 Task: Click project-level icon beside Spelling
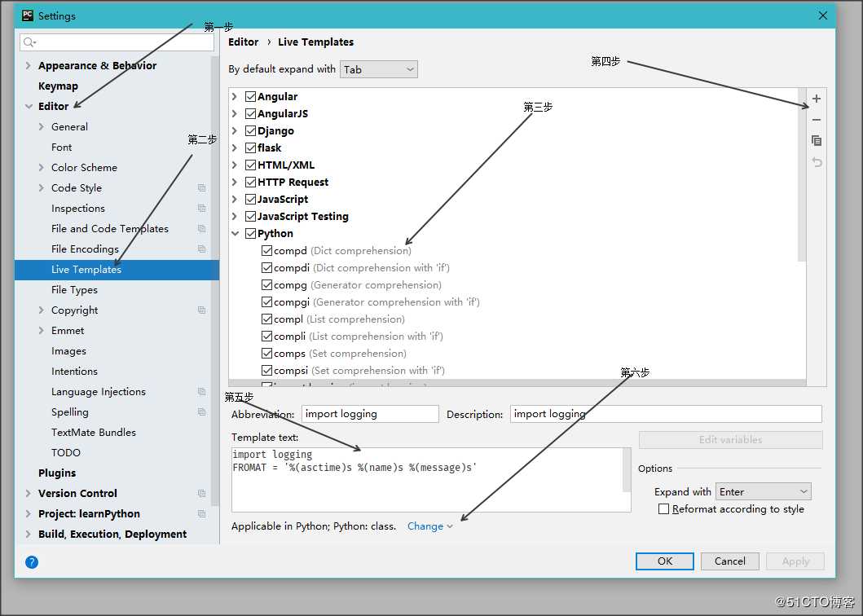click(x=201, y=411)
